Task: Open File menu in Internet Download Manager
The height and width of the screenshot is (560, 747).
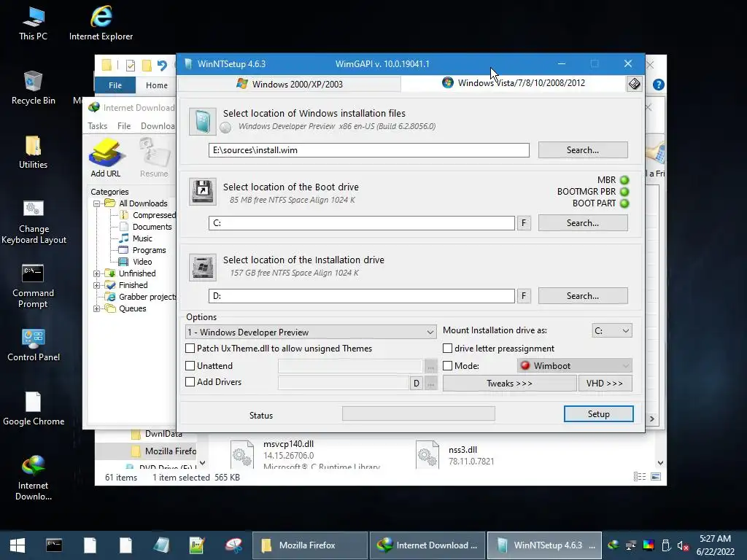Action: click(124, 125)
